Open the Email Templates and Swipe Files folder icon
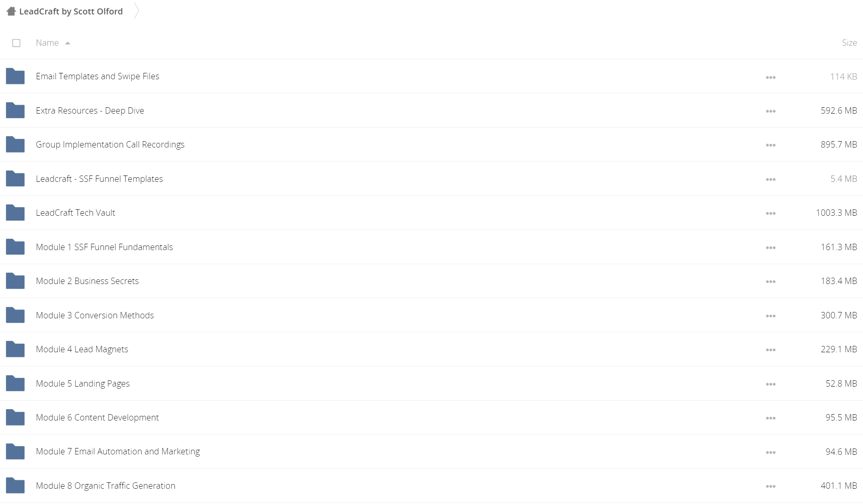The height and width of the screenshot is (504, 863). tap(15, 76)
